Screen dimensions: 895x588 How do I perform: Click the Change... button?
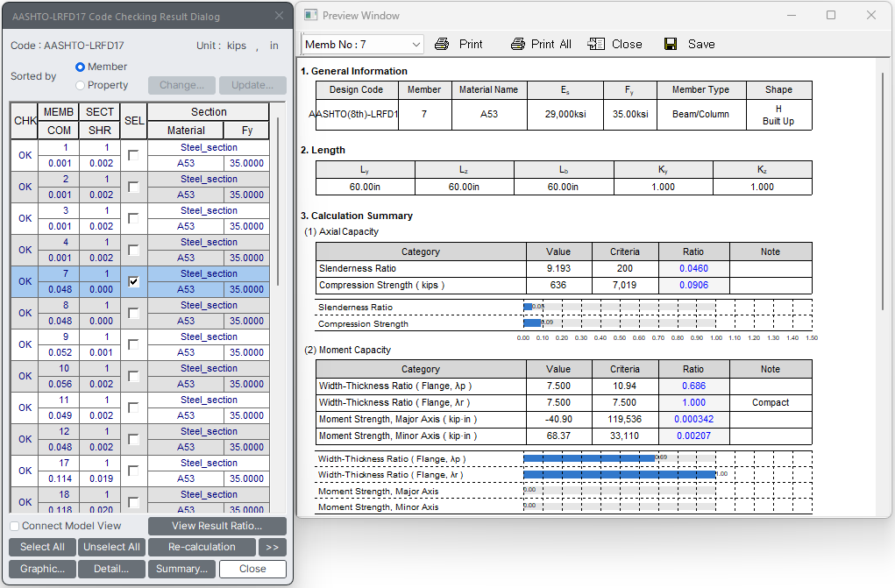181,85
